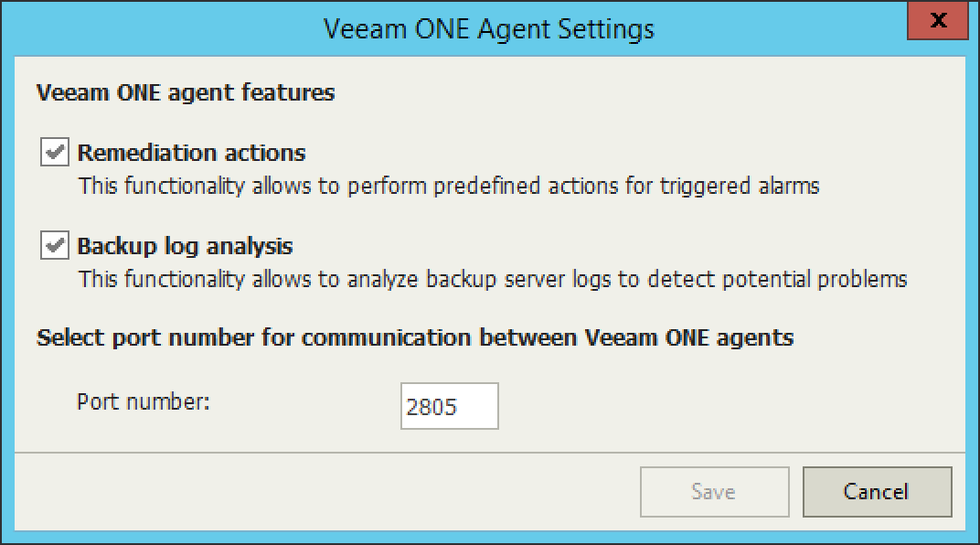Image resolution: width=980 pixels, height=545 pixels.
Task: Click the Port number input field
Action: click(449, 406)
